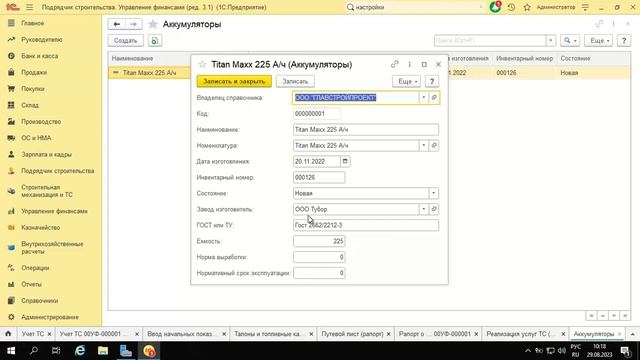Open Склад section in the sidebar
This screenshot has width=640, height=360.
pos(30,105)
